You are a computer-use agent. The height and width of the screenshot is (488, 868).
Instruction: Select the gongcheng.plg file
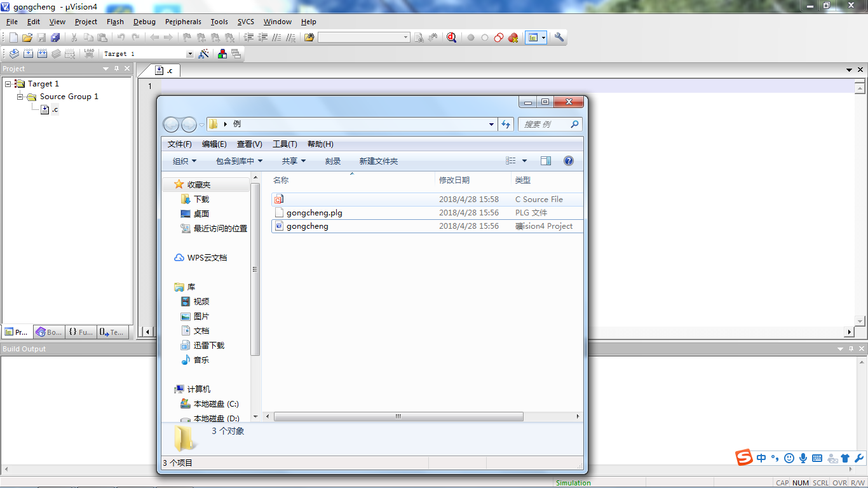(x=427, y=213)
